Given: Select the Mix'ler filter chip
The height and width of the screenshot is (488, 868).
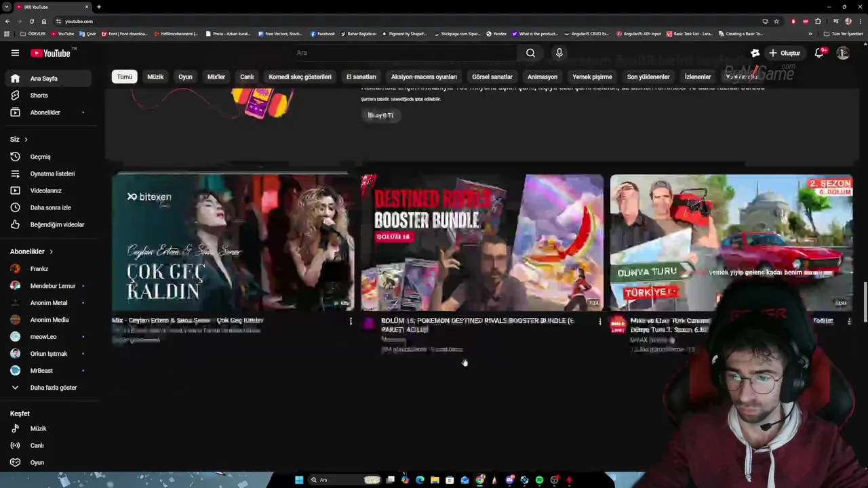Looking at the screenshot, I should point(216,77).
